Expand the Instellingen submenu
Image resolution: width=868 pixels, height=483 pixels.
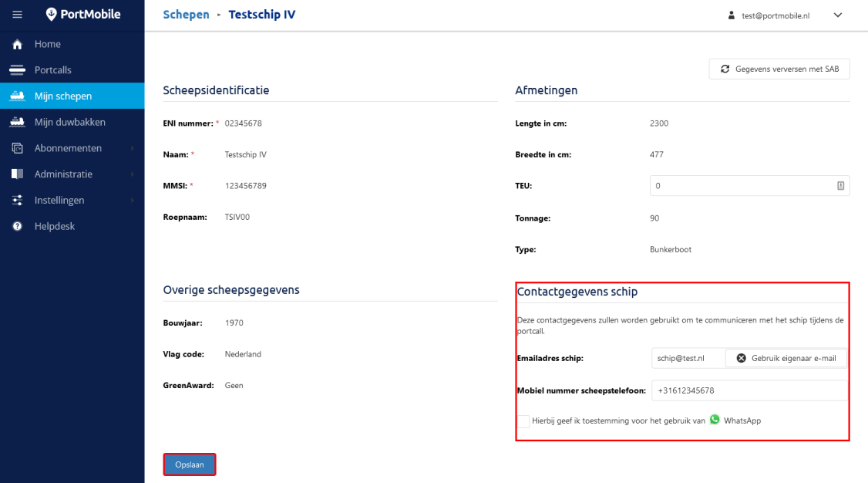coord(132,201)
